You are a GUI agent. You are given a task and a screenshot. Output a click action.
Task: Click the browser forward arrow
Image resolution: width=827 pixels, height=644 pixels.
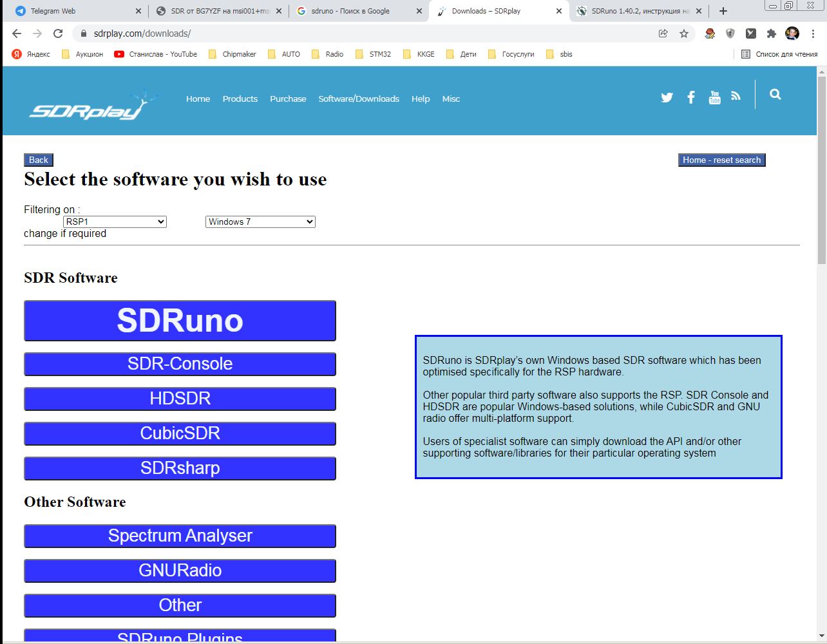[37, 33]
